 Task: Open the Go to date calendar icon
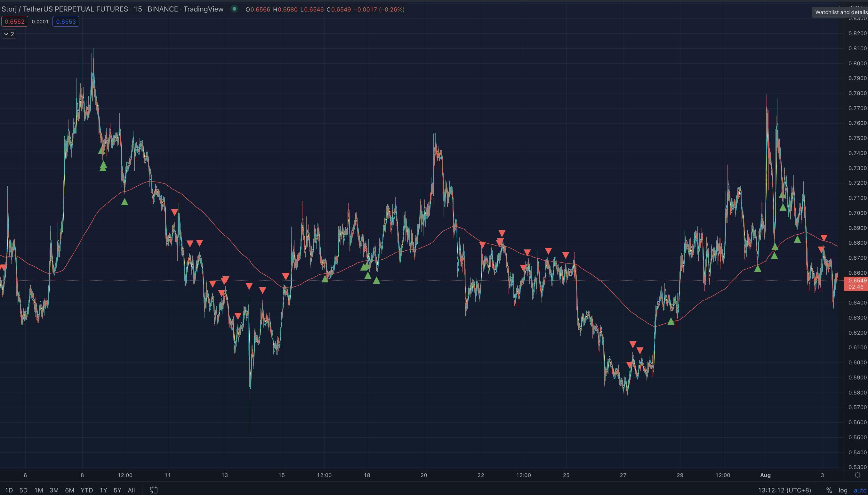pos(154,490)
